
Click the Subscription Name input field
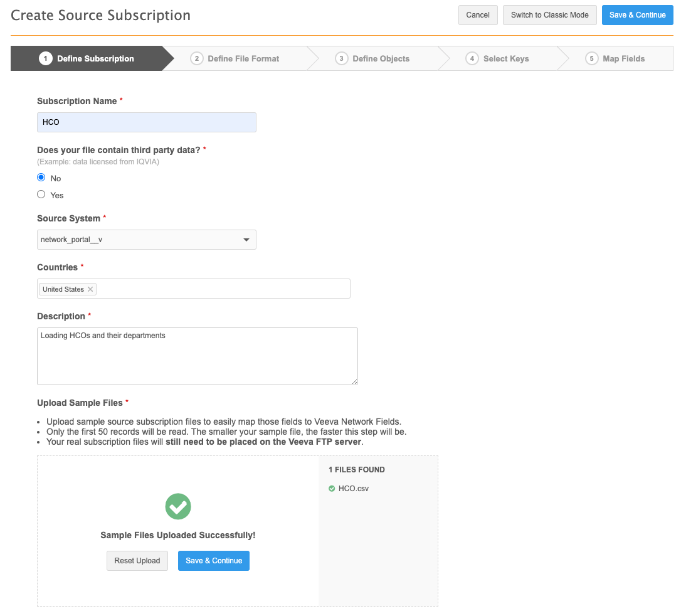(x=147, y=122)
